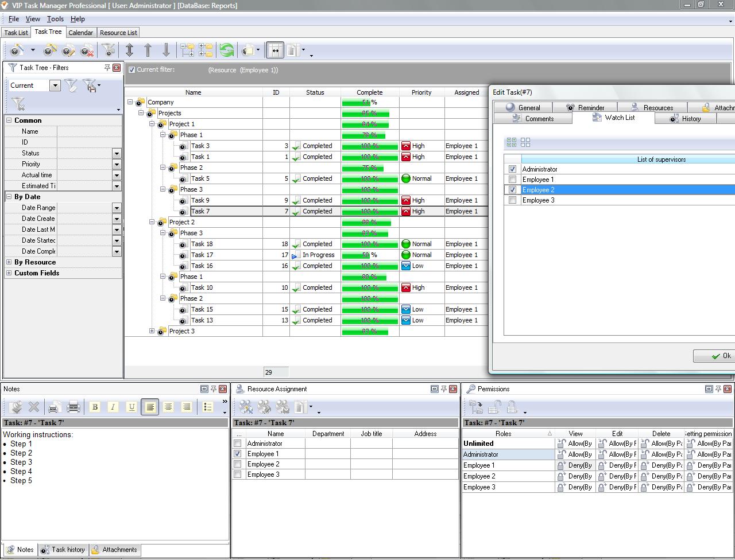
Task: Switch to the Calendar tab
Action: click(x=80, y=33)
